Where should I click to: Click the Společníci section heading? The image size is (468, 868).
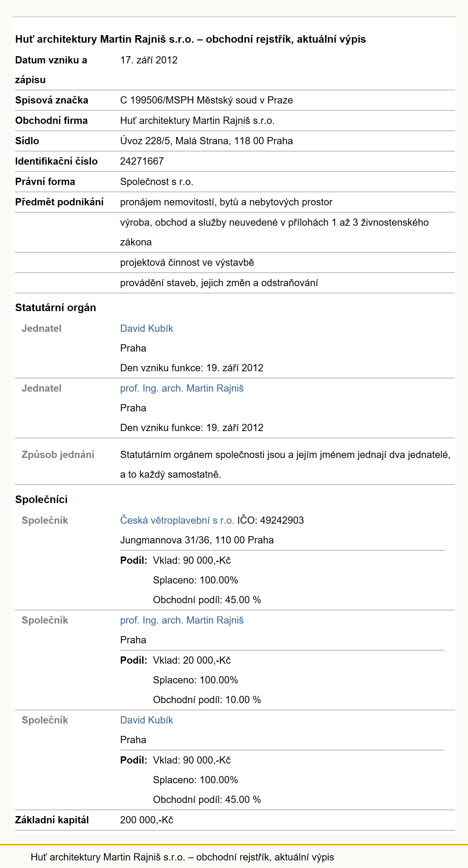coord(41,499)
